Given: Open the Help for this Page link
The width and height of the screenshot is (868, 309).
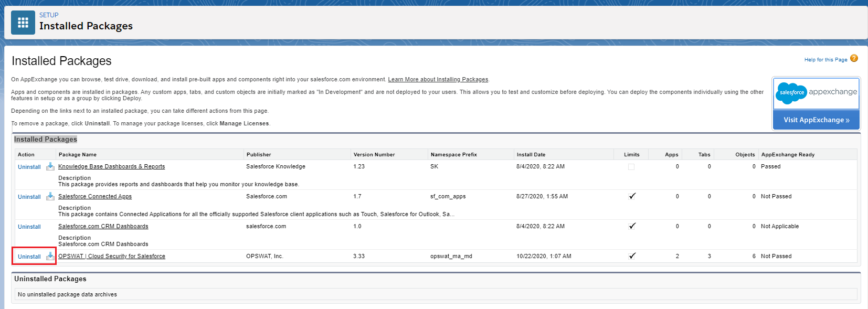Looking at the screenshot, I should coord(825,60).
